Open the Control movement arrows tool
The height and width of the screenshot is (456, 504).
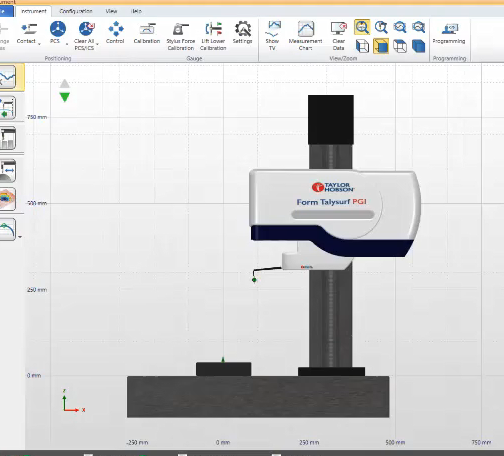(115, 33)
